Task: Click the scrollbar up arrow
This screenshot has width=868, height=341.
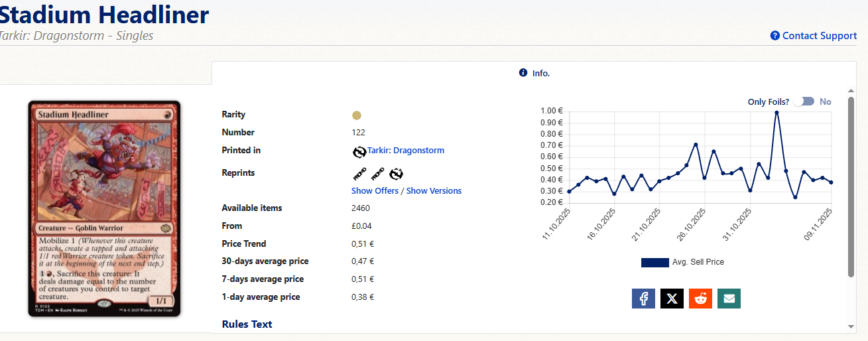Action: coord(851,91)
